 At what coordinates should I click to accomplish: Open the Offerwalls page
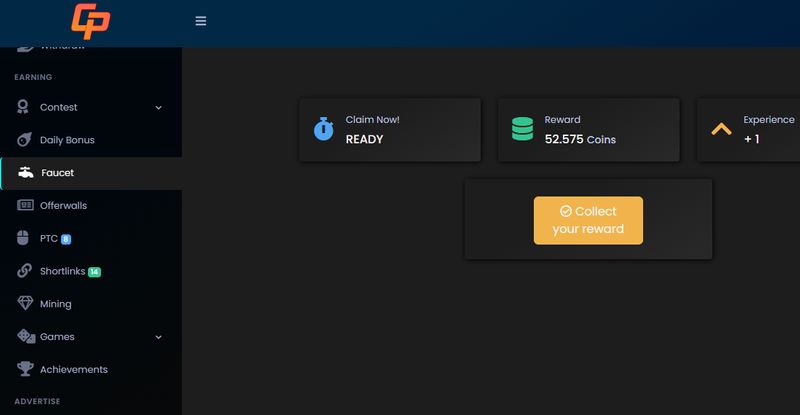[91, 205]
